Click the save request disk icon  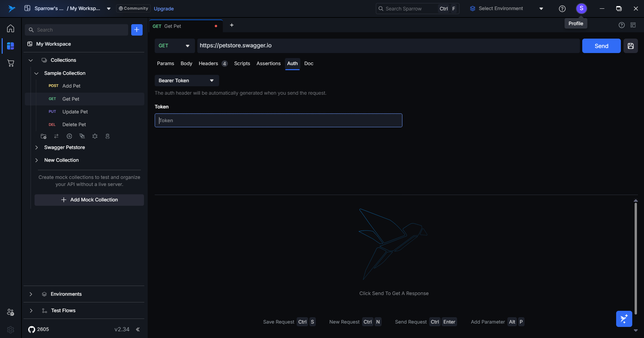631,46
